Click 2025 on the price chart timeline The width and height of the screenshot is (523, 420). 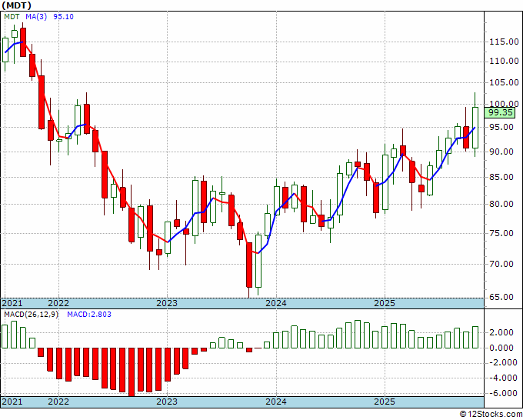click(x=385, y=303)
